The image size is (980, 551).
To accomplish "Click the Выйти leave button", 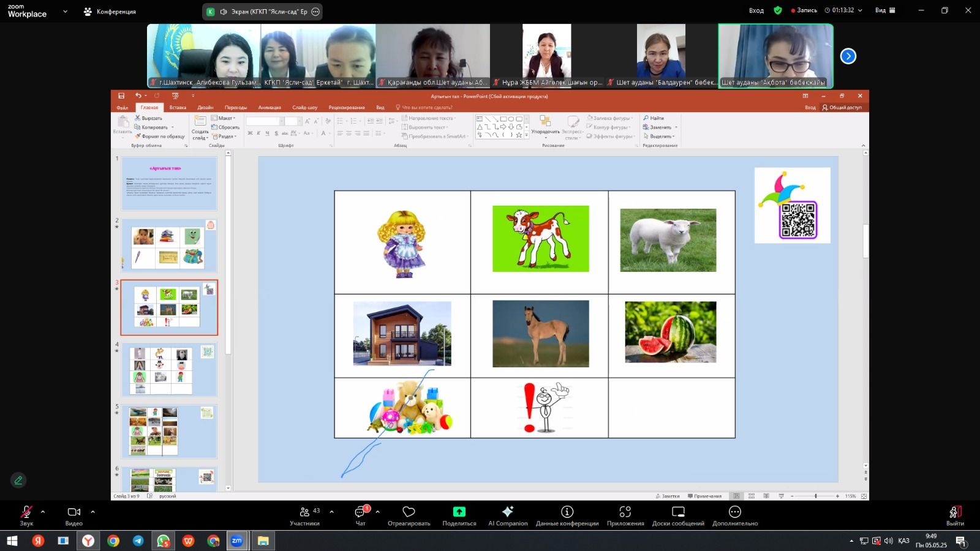I will (x=955, y=515).
